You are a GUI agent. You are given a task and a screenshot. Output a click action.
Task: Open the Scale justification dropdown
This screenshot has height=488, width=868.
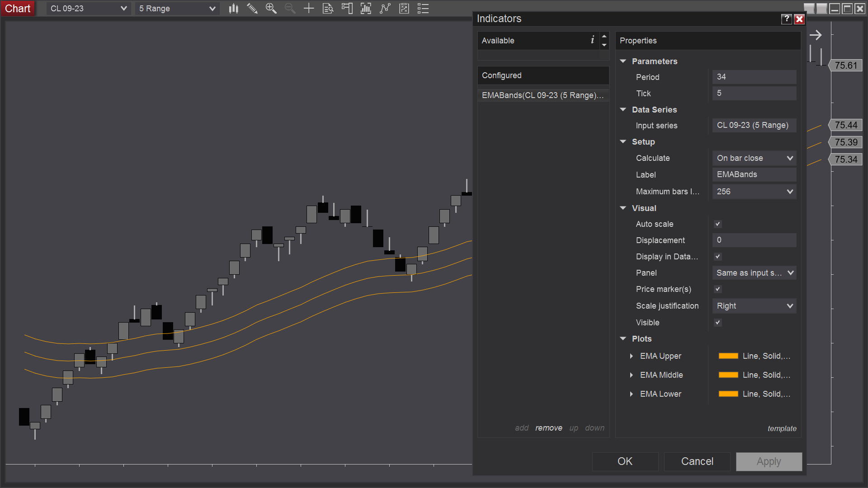[754, 306]
